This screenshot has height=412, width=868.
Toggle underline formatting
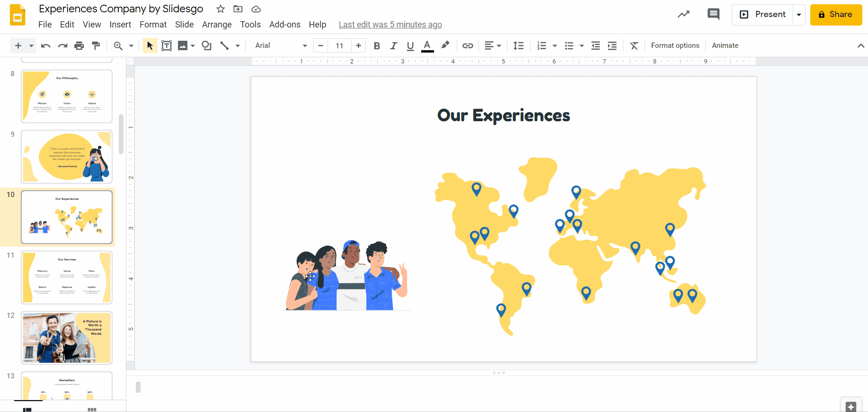410,45
